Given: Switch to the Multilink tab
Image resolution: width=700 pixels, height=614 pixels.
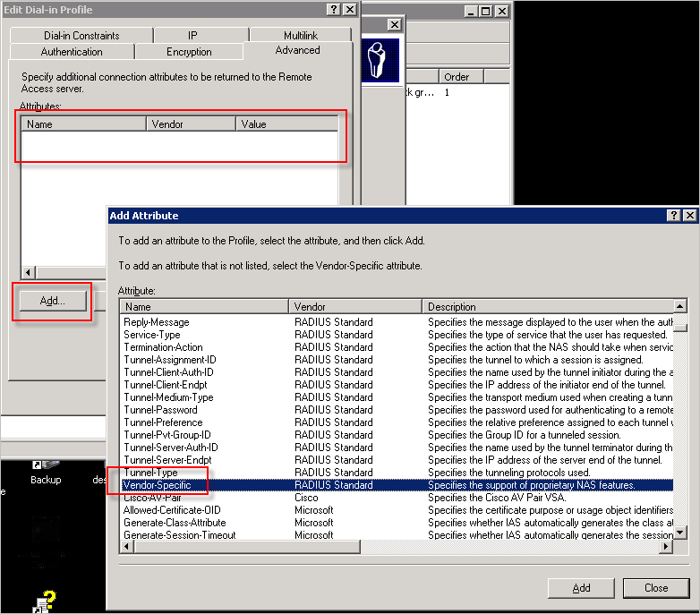Looking at the screenshot, I should pyautogui.click(x=300, y=36).
